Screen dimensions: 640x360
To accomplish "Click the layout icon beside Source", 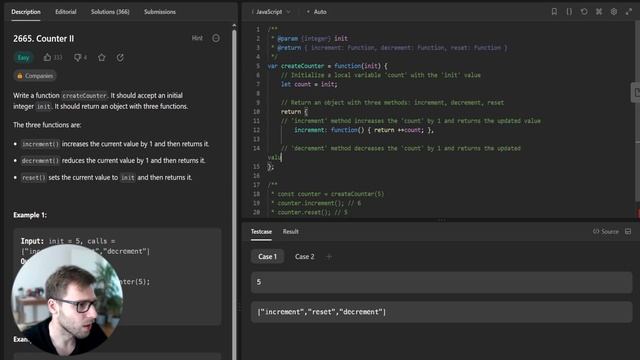I will coord(628,231).
